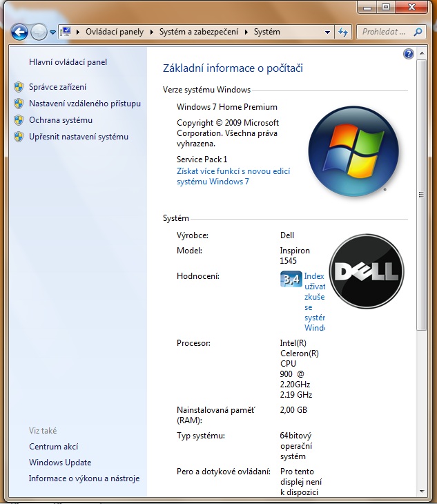Screen dimensions: 437x504
Task: Open the recent pages dropdown beside Forward
Action: tap(52, 32)
